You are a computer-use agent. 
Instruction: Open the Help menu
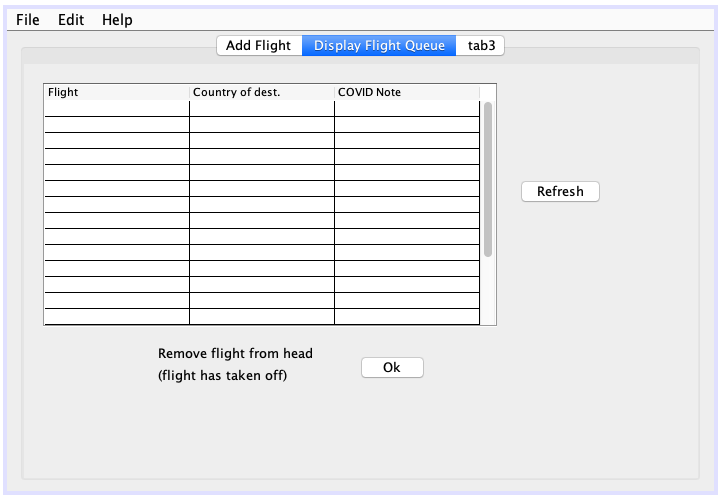117,20
